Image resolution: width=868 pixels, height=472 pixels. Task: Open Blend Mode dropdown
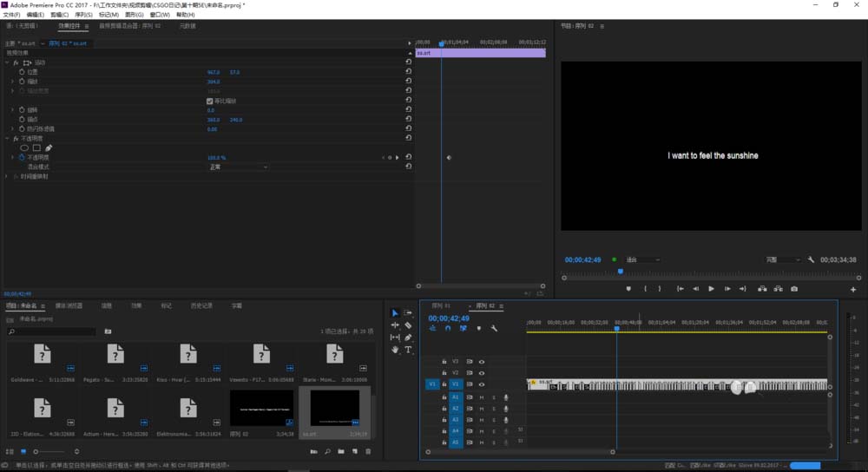click(x=238, y=167)
